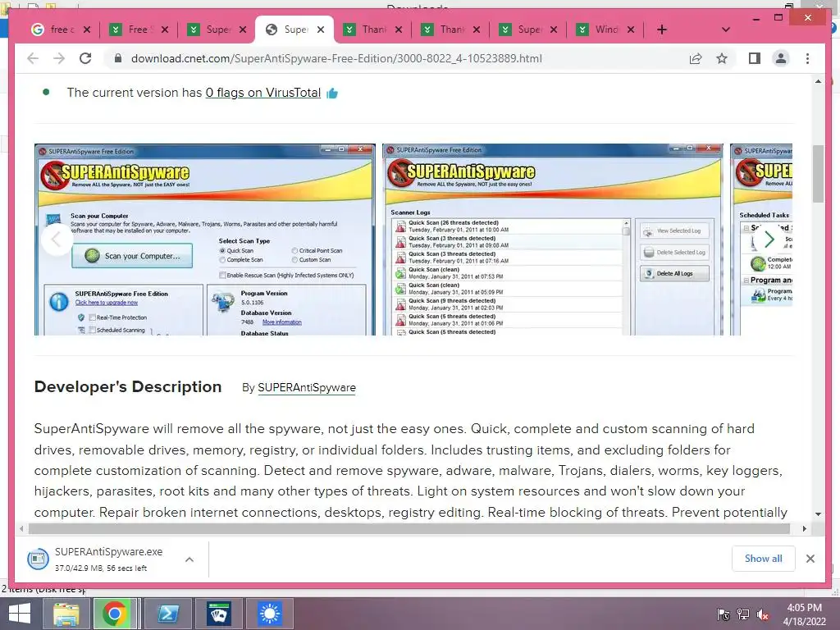Click the vertical scrollbar up arrow

818,81
